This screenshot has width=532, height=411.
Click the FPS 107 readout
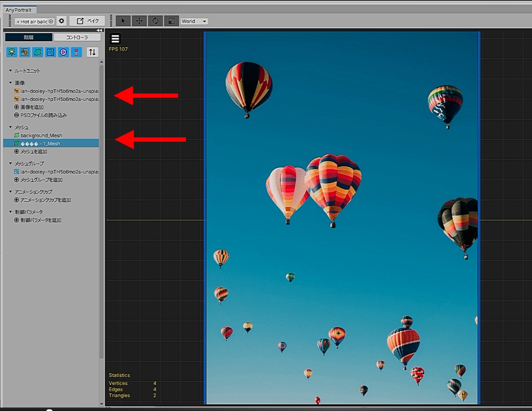118,49
